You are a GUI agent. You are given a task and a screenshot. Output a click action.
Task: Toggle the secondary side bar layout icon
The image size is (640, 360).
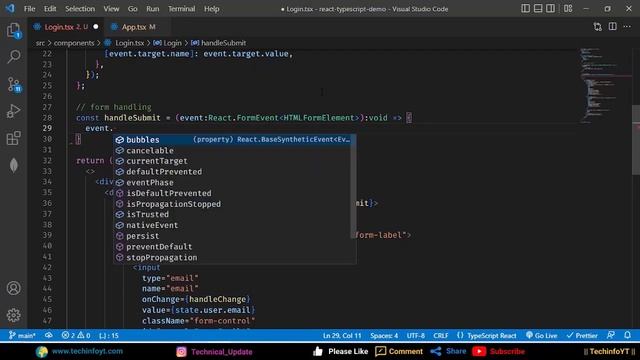[550, 9]
